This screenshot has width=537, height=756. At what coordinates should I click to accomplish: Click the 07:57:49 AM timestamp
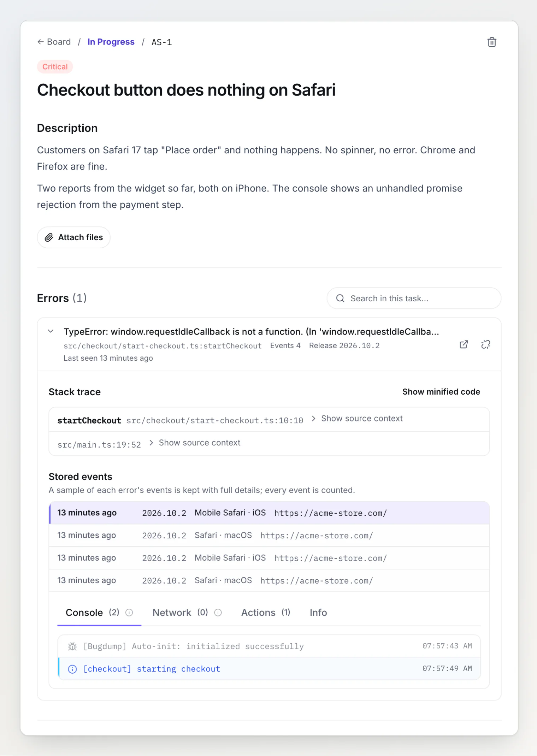click(x=447, y=669)
